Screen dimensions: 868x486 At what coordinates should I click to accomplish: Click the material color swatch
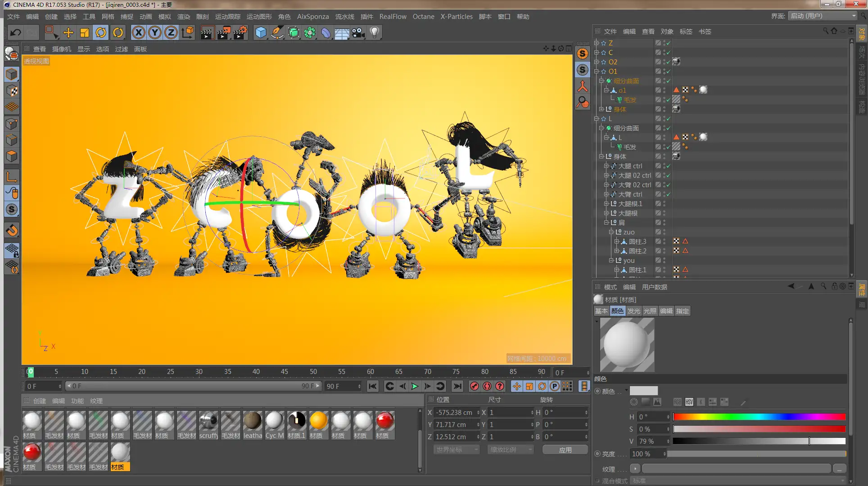tap(643, 391)
